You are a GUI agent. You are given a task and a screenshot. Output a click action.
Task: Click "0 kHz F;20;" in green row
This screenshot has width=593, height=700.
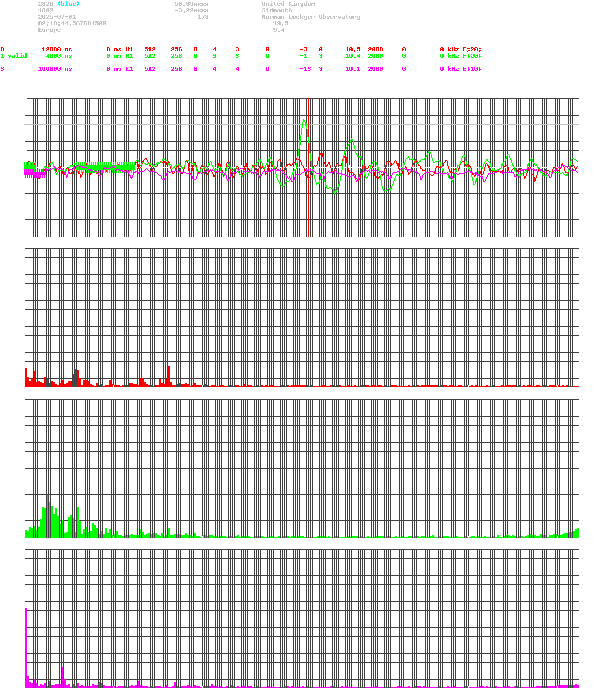(460, 56)
